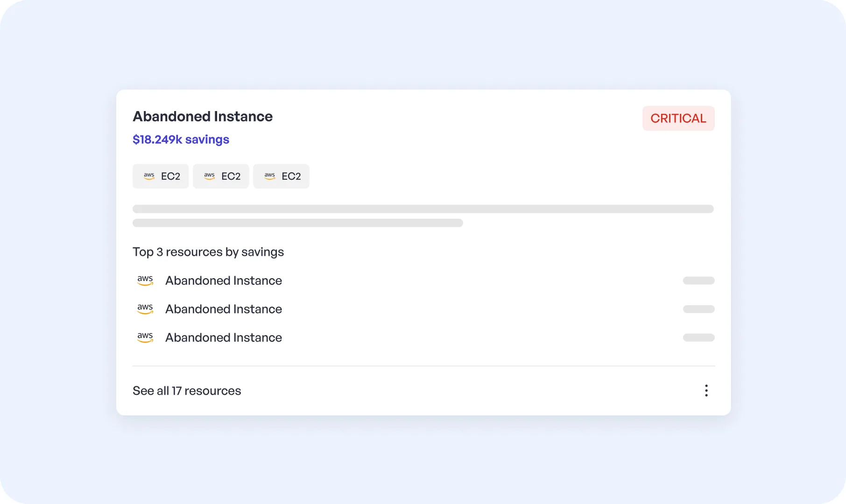The height and width of the screenshot is (504, 846).
Task: Click the AWS icon on the third EC2 chip
Action: (x=269, y=176)
